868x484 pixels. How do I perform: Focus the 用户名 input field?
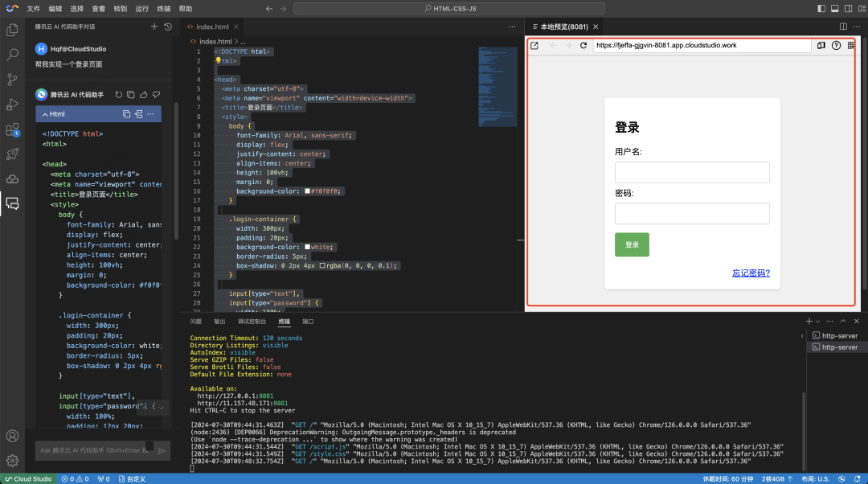point(692,172)
